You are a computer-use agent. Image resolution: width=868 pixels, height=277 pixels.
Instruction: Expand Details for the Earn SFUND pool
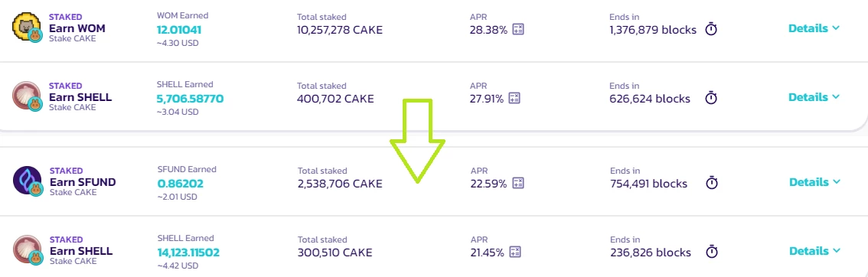click(814, 182)
